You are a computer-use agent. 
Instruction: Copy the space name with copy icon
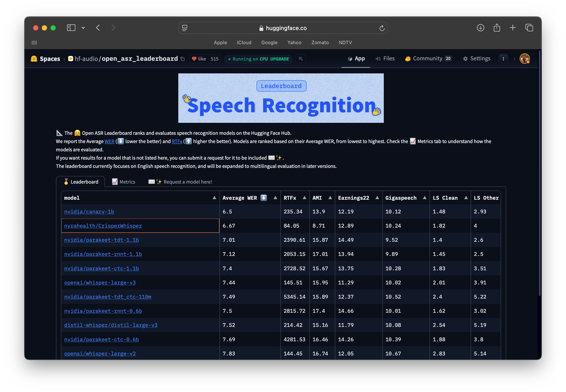click(182, 59)
